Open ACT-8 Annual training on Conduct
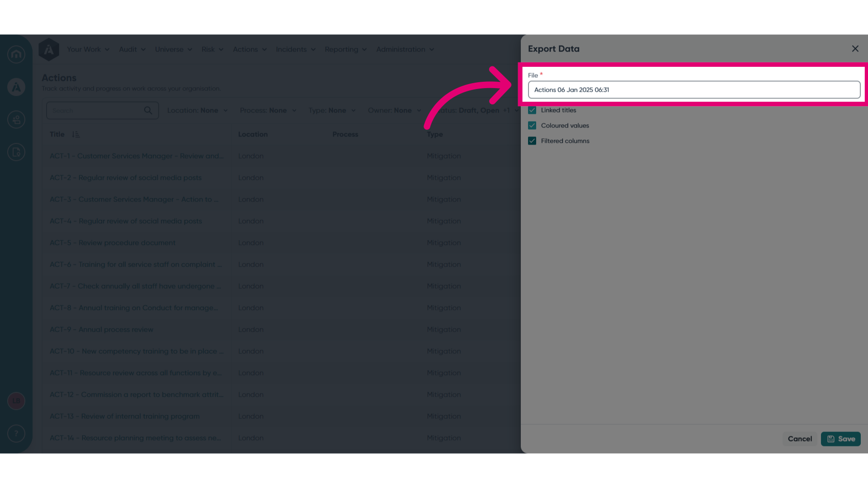Screen dimensions: 868x488 pyautogui.click(x=134, y=308)
